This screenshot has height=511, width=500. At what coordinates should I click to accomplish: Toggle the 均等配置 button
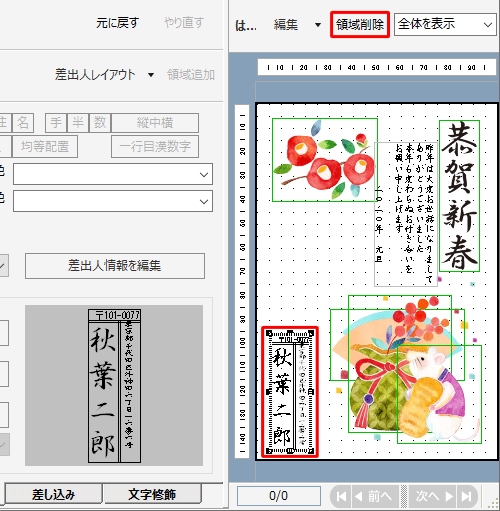(x=45, y=146)
